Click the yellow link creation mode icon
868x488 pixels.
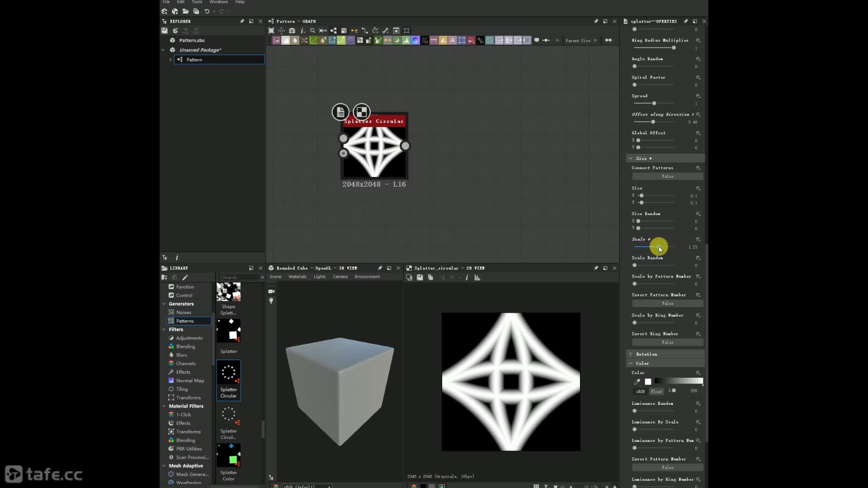pyautogui.click(x=354, y=31)
